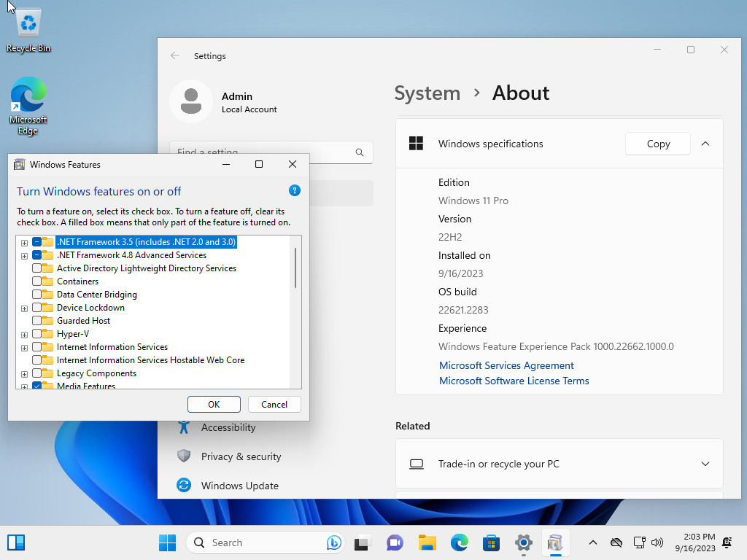Viewport: 747px width, 560px height.
Task: Open Microsoft Store taskbar icon
Action: (491, 542)
